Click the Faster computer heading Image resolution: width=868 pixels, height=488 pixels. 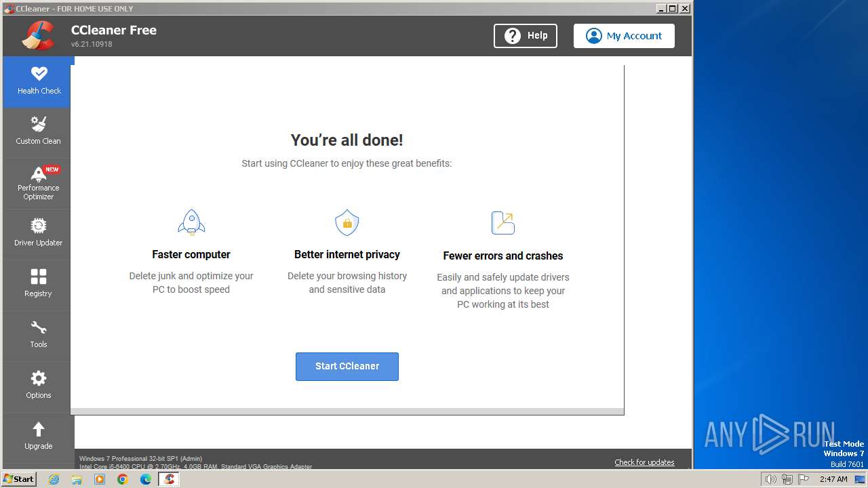[x=191, y=255]
